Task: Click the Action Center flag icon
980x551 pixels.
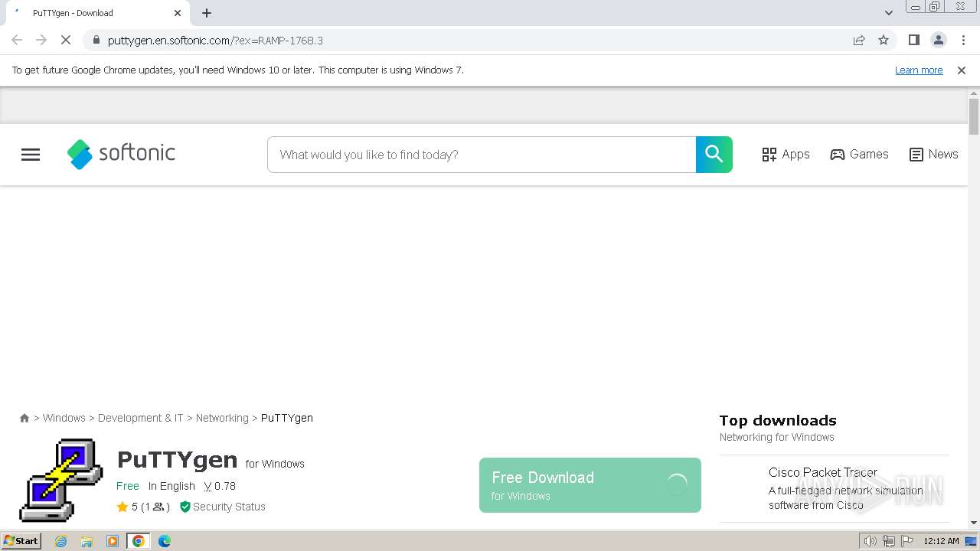Action: coord(907,541)
